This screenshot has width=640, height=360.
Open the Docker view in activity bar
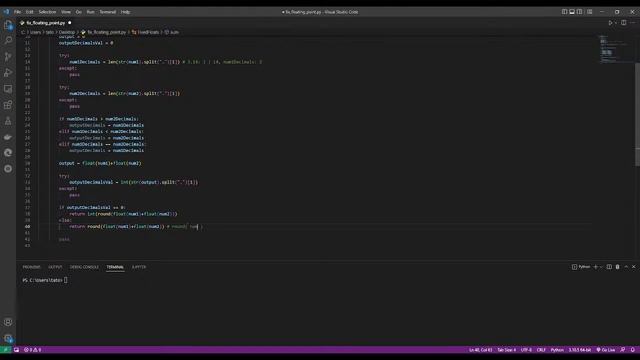8,137
